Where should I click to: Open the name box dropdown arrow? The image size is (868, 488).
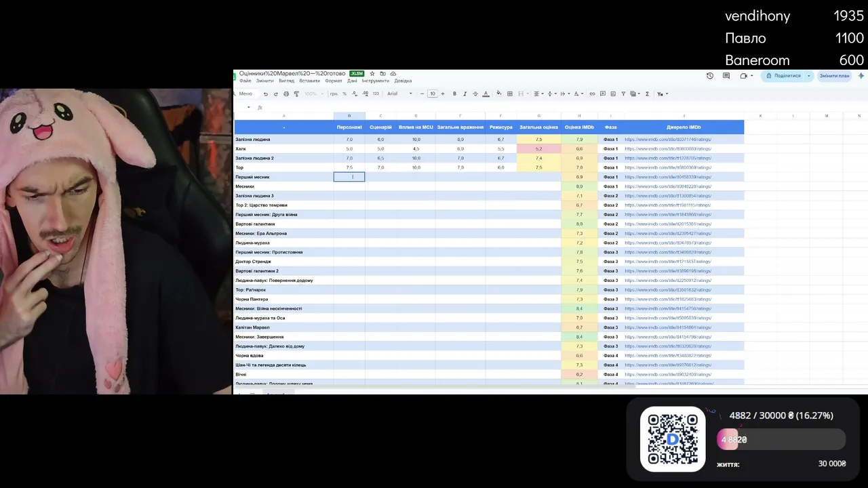click(x=248, y=107)
